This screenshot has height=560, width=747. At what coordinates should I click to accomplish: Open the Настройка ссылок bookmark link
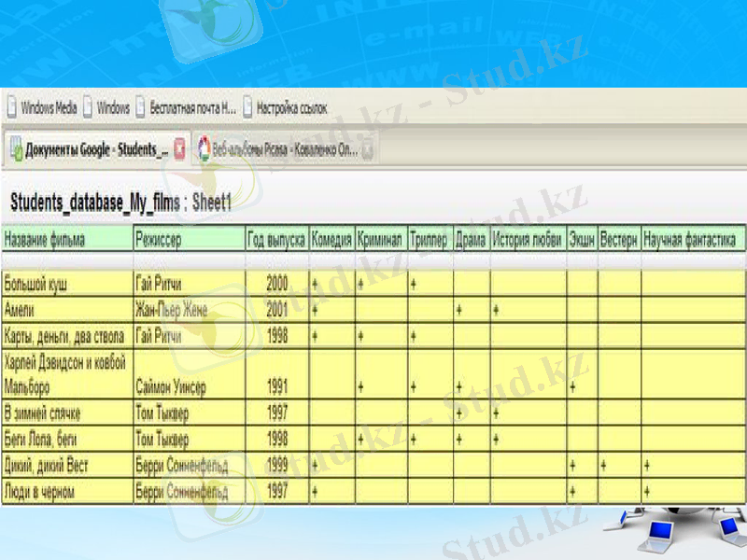click(291, 108)
